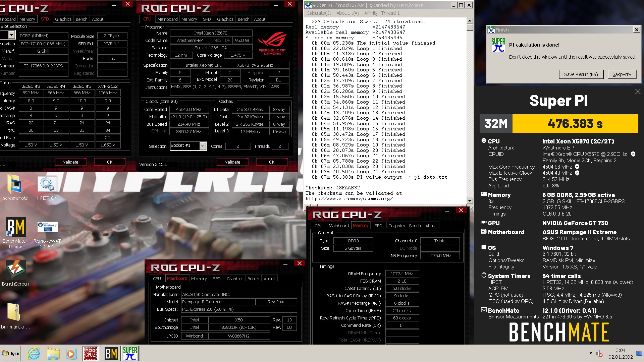This screenshot has height=362, width=644.
Task: Select the About tab in Mainboard window
Action: tap(269, 279)
